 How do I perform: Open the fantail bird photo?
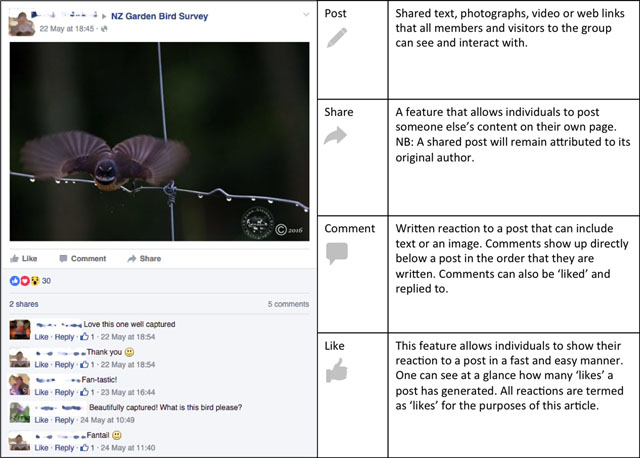click(160, 140)
